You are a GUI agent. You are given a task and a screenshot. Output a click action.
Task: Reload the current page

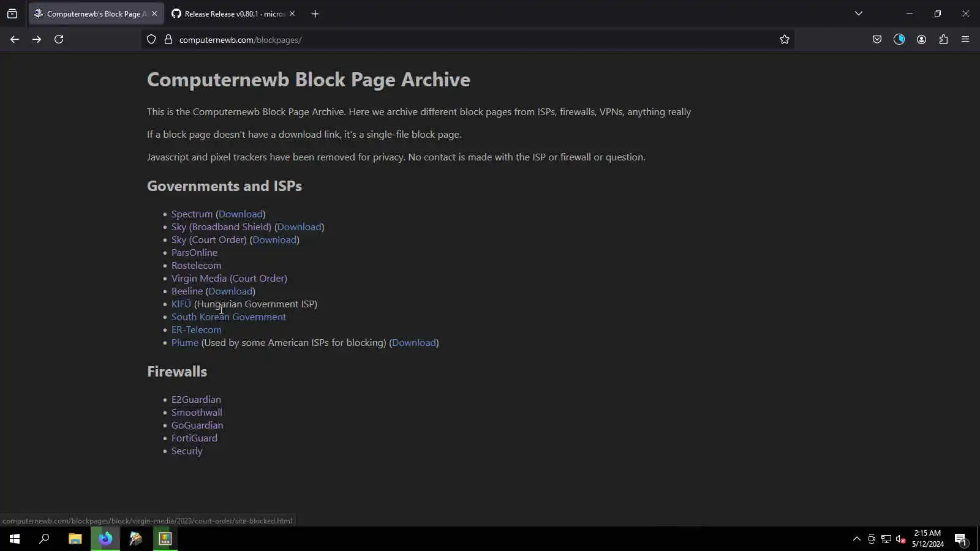point(59,39)
